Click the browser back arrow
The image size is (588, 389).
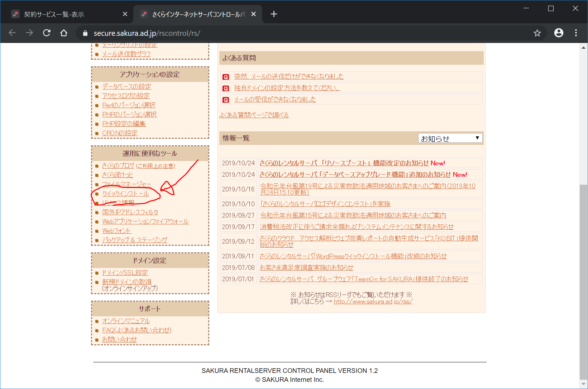pos(12,33)
